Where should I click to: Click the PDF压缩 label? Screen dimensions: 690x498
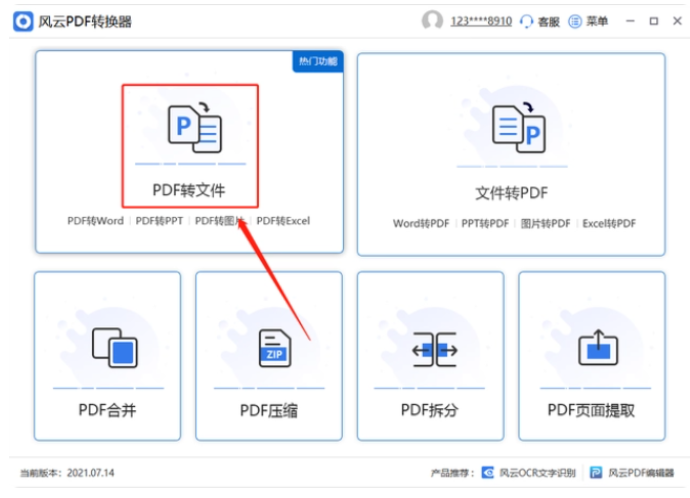pyautogui.click(x=269, y=410)
